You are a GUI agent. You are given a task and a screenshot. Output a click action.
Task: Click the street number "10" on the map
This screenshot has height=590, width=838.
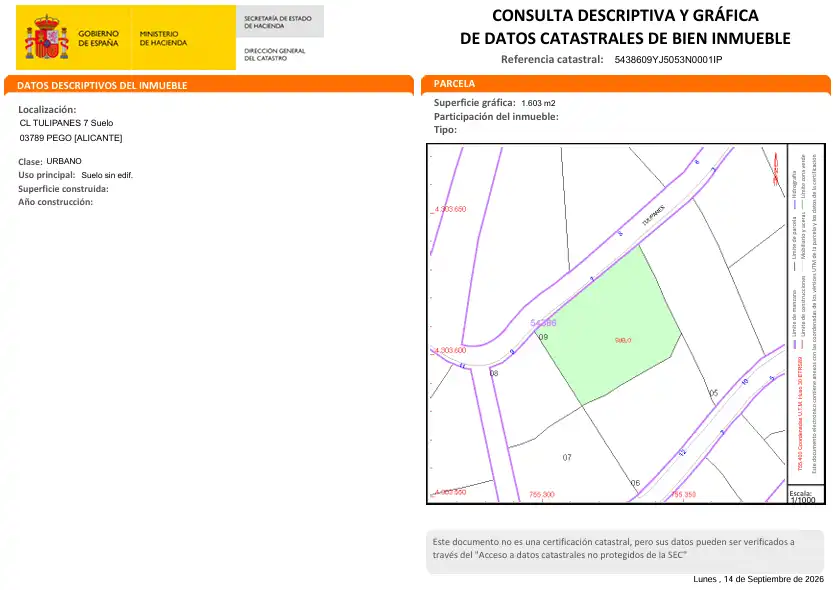point(745,382)
